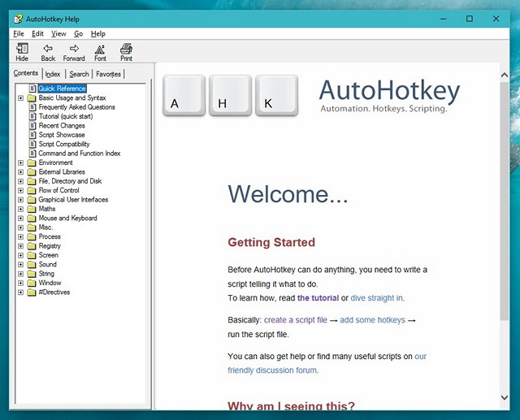Click the Script Showcase page icon

32,135
